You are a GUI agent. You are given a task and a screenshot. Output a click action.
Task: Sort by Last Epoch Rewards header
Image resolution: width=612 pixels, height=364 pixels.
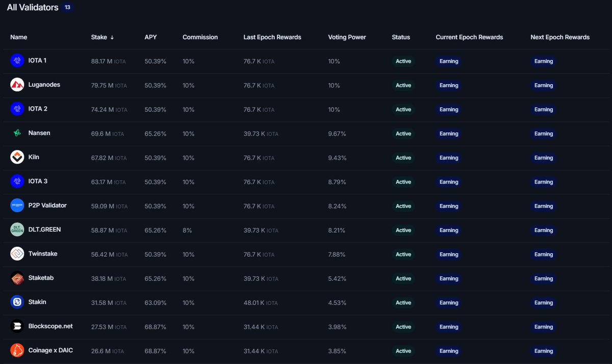[x=272, y=37]
